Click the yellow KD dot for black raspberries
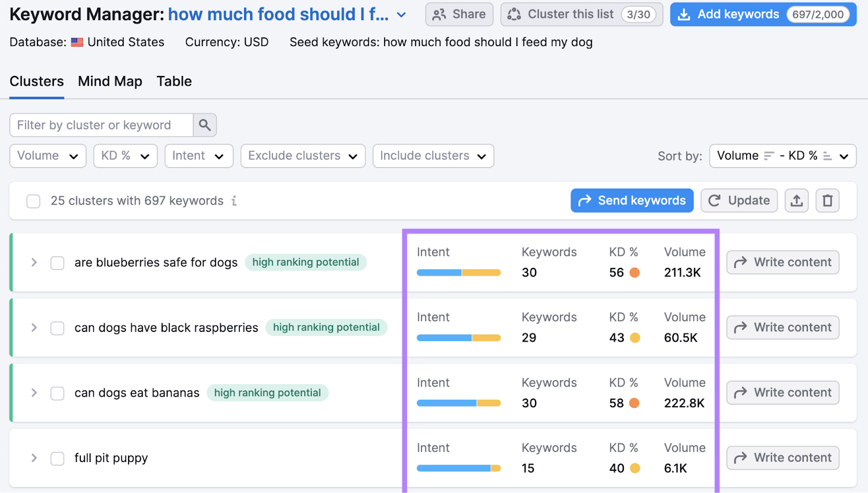868x493 pixels. 635,338
